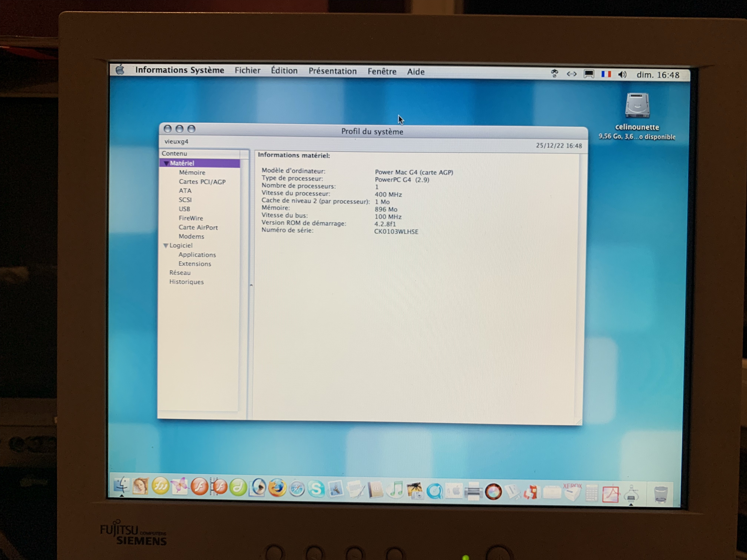Image resolution: width=747 pixels, height=560 pixels.
Task: Open the Trash in the Dock
Action: pos(660,495)
